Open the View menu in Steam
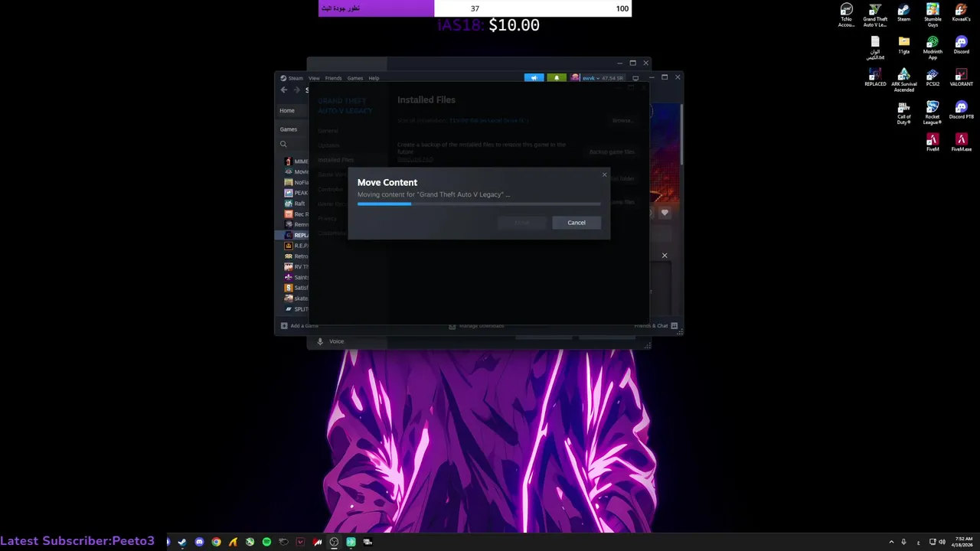980x551 pixels. [x=314, y=78]
